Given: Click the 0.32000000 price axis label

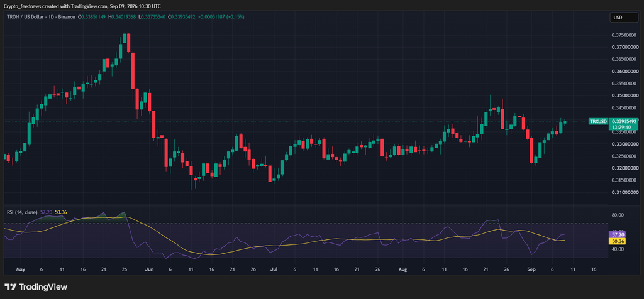Looking at the screenshot, I should pos(625,168).
